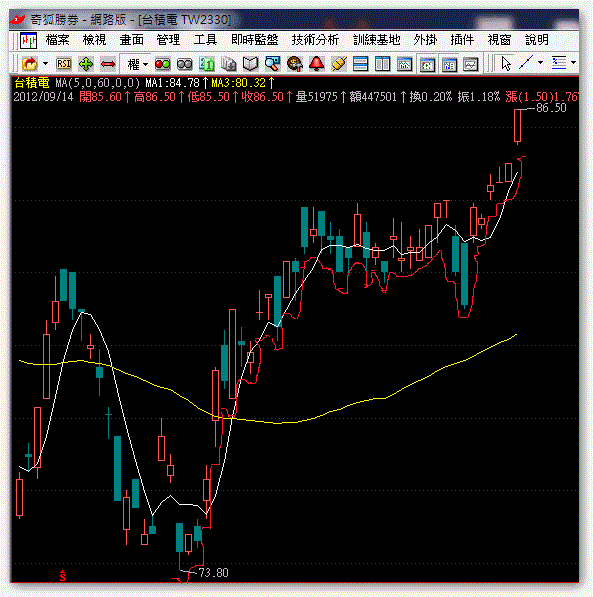Open the 外掛 menu
The width and height of the screenshot is (593, 597).
[425, 40]
